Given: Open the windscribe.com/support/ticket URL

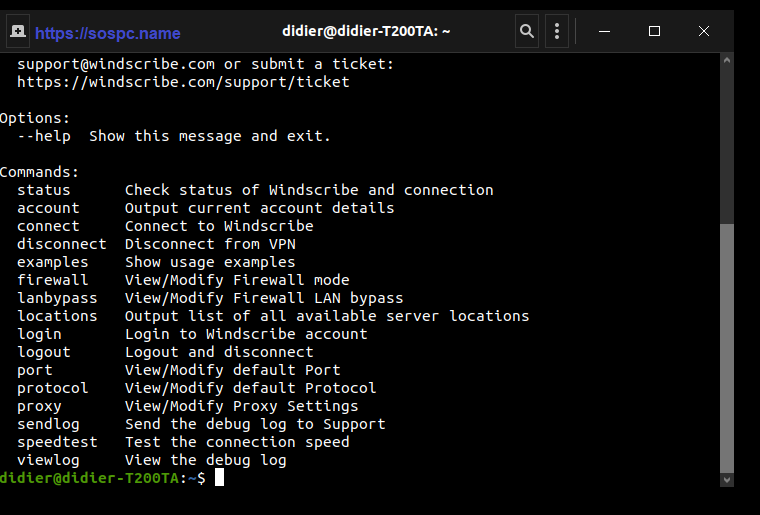Looking at the screenshot, I should (183, 82).
